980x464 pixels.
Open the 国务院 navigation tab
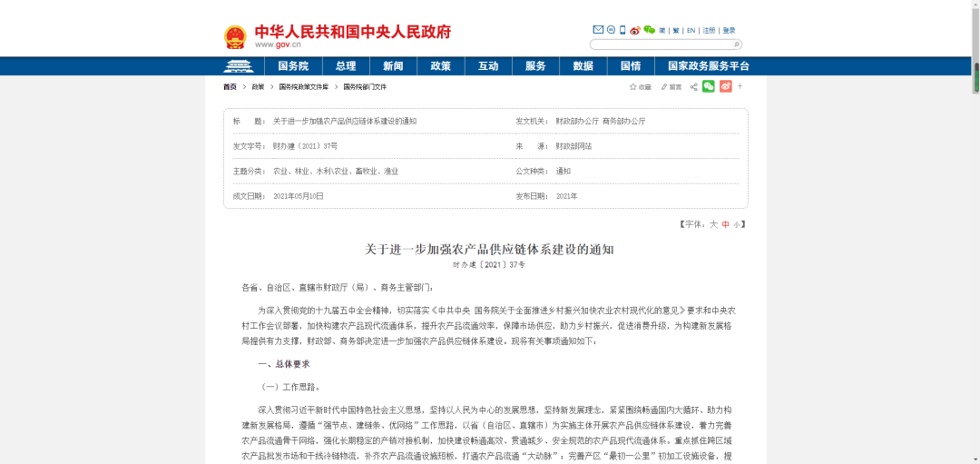pos(293,66)
